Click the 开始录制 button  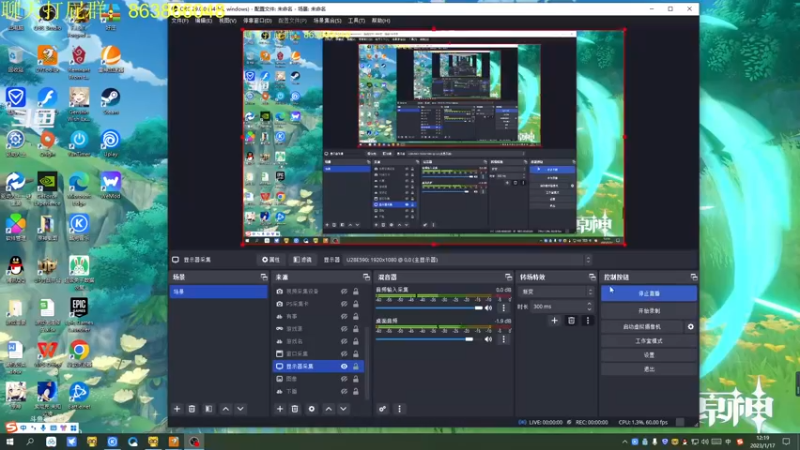coord(648,311)
